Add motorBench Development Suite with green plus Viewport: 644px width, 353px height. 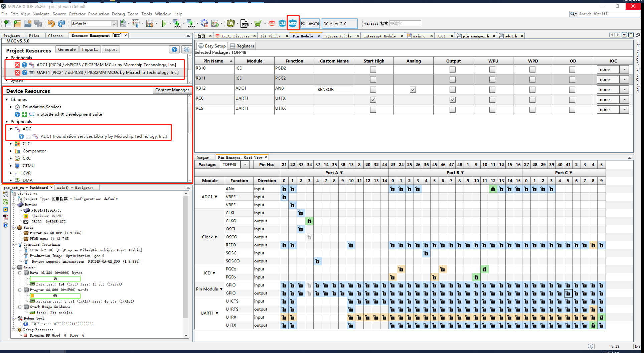[24, 114]
